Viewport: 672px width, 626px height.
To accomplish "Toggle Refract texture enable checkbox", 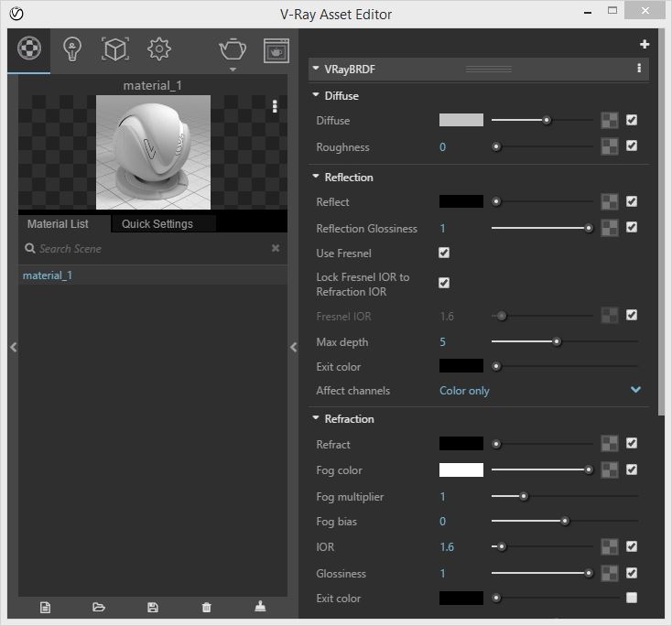I will pyautogui.click(x=632, y=443).
